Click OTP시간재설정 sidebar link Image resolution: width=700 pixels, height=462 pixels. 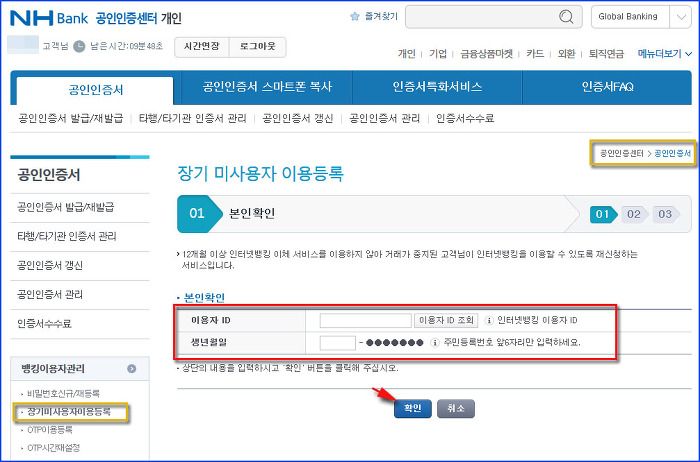tap(54, 448)
